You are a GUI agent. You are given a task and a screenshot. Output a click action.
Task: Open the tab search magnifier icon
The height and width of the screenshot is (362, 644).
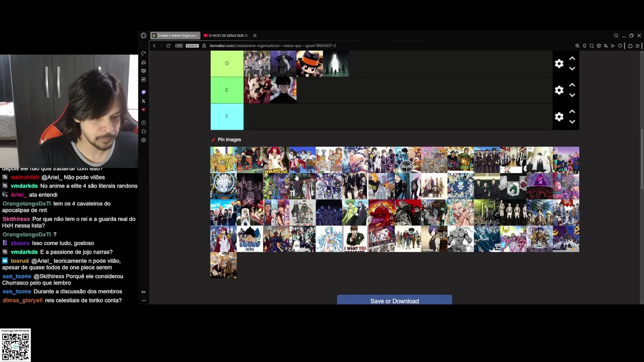[616, 36]
